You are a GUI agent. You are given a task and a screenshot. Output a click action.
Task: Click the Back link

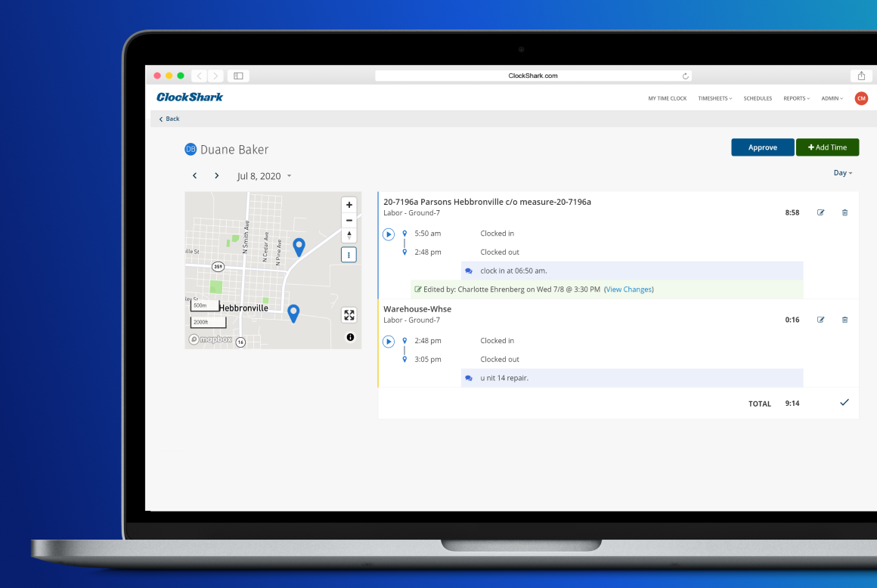click(x=169, y=119)
